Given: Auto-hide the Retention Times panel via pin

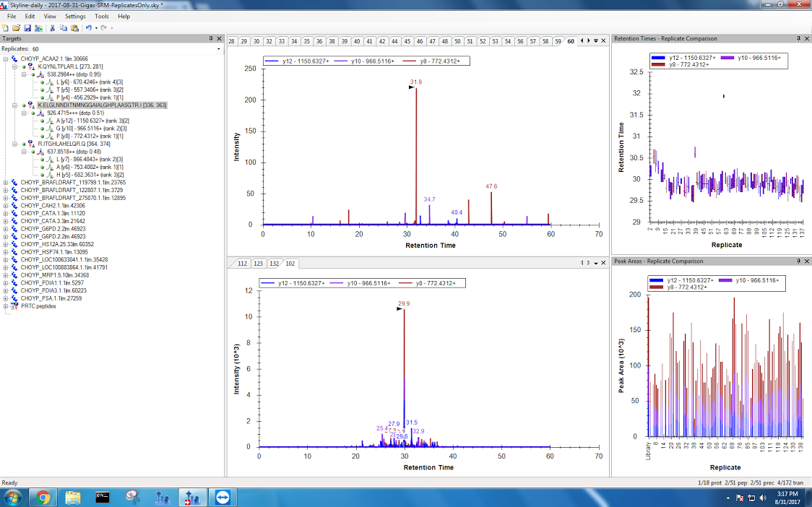Looking at the screenshot, I should [799, 38].
